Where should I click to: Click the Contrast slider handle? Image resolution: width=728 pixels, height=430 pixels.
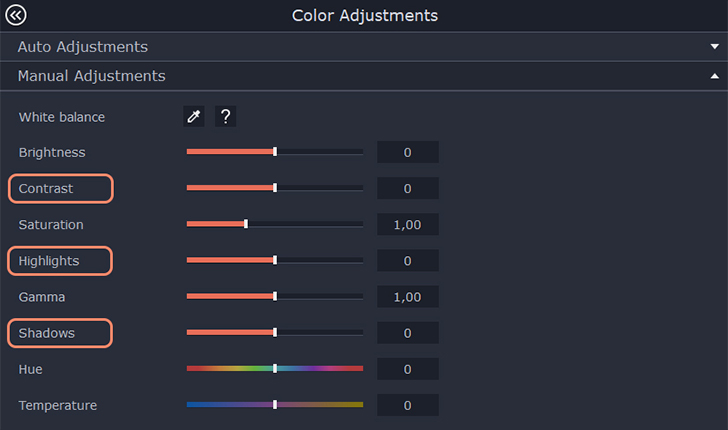coord(275,188)
